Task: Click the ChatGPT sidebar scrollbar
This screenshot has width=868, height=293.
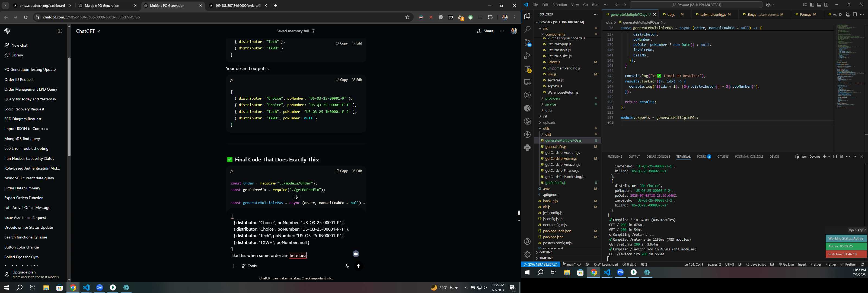Action: point(69,107)
